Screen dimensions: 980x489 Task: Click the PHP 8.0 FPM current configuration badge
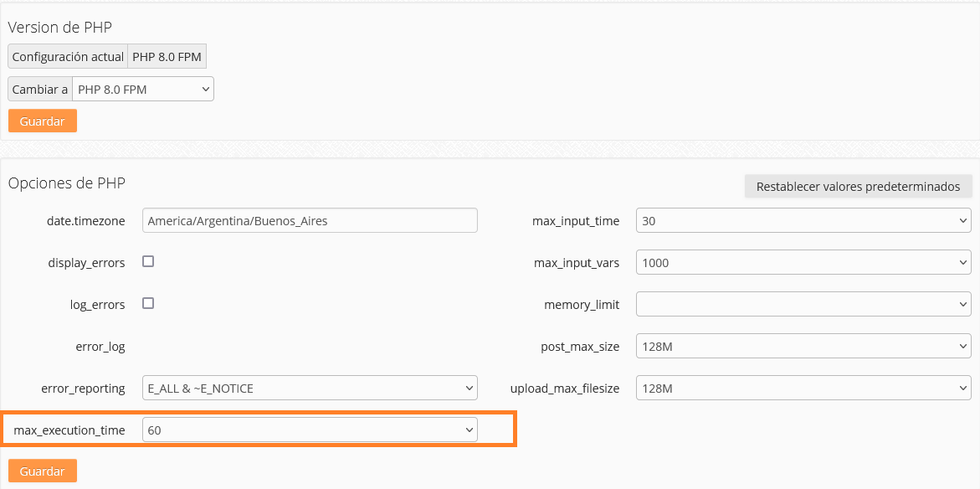[x=167, y=57]
